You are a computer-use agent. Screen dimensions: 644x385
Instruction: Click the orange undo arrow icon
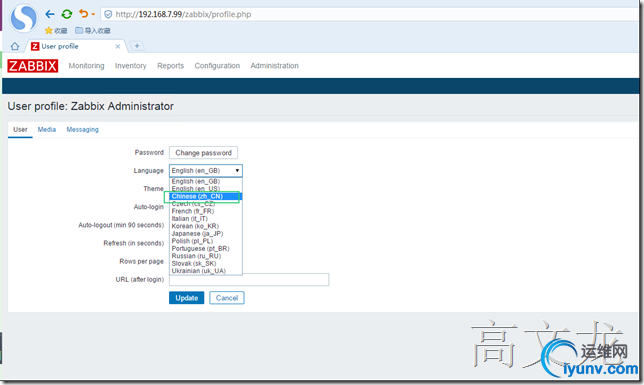(x=83, y=14)
